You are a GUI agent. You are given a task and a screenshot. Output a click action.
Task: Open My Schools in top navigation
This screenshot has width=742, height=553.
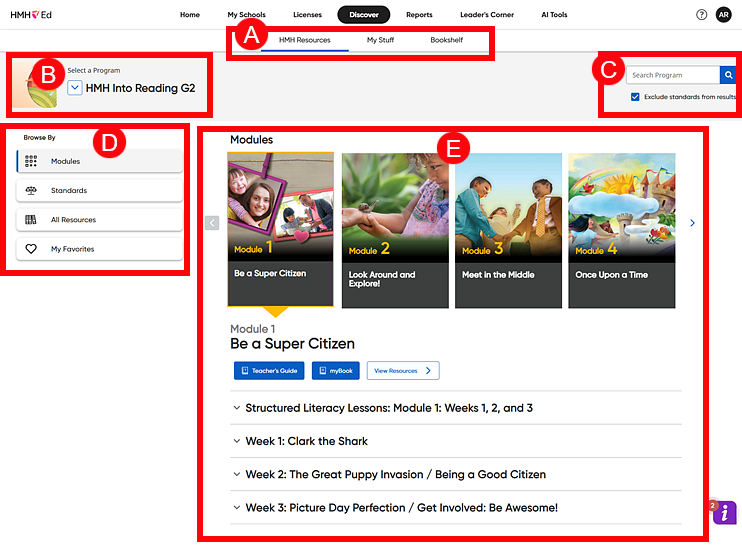coord(247,15)
